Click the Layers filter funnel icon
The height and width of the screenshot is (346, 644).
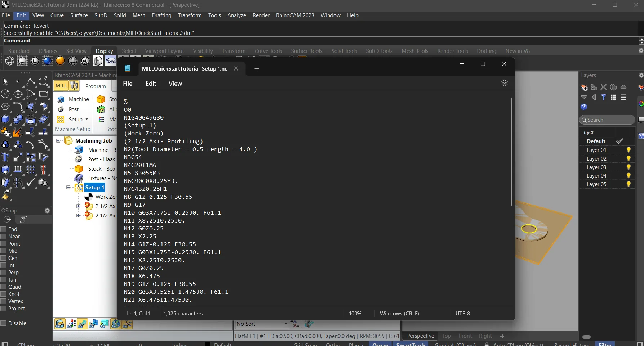604,97
